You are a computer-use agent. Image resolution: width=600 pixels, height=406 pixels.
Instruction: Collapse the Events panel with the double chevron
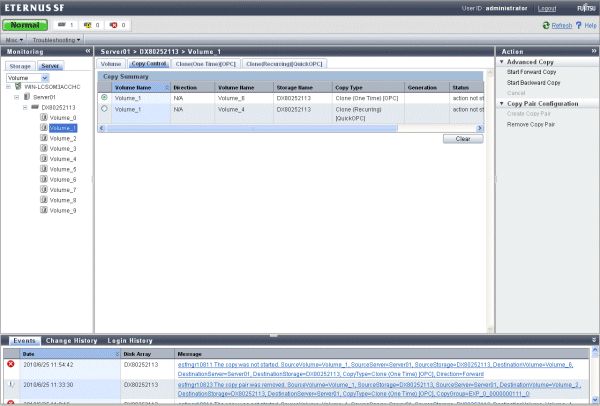coord(594,340)
